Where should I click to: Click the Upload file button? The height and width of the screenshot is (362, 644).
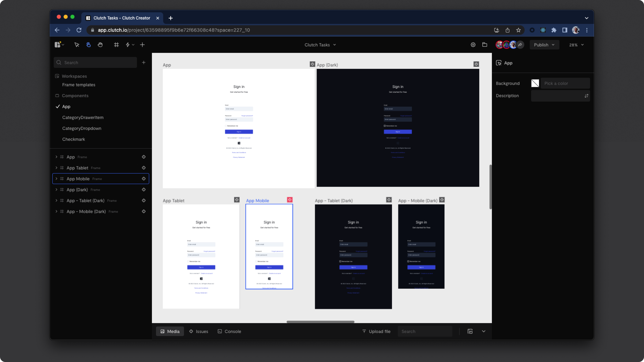(x=376, y=331)
